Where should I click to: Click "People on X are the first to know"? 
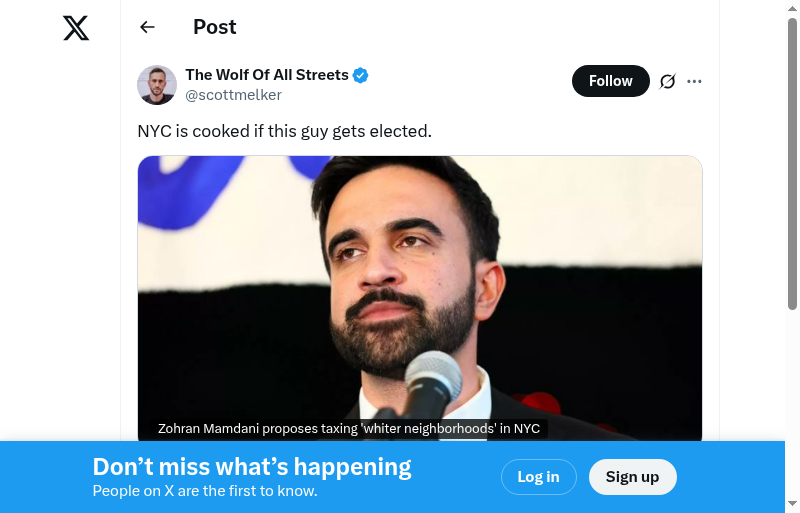pos(205,491)
